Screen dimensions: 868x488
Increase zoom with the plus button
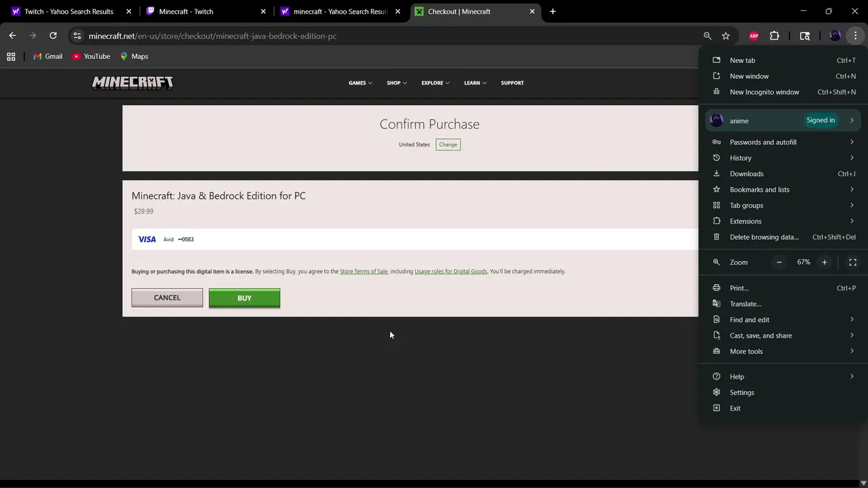point(825,262)
